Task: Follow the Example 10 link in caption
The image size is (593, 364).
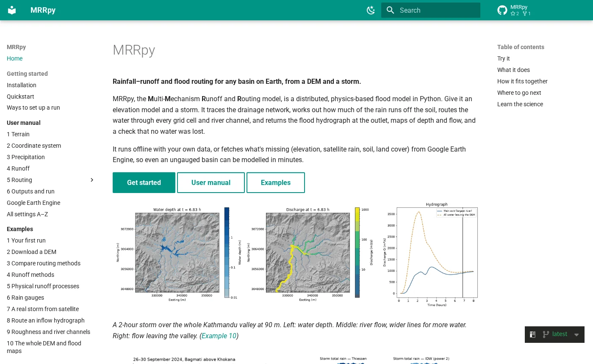Action: [x=219, y=336]
